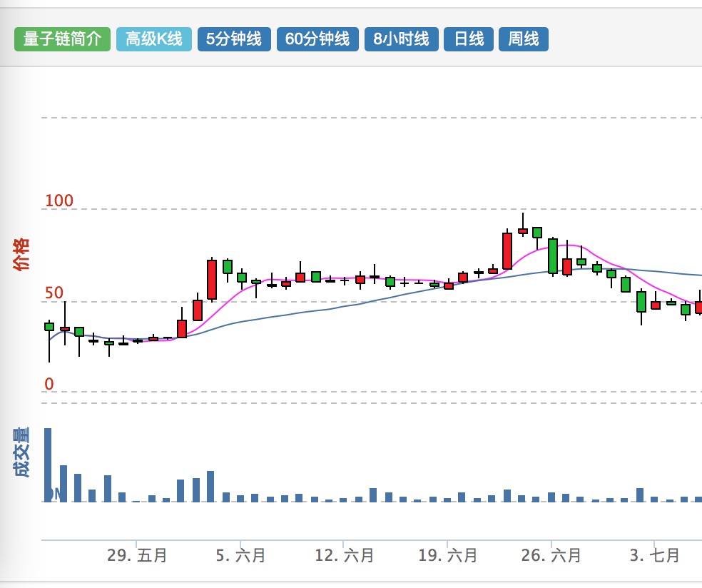Viewport: 702px width, 588px height.
Task: Choose the 日线 daily chart
Action: (x=469, y=39)
